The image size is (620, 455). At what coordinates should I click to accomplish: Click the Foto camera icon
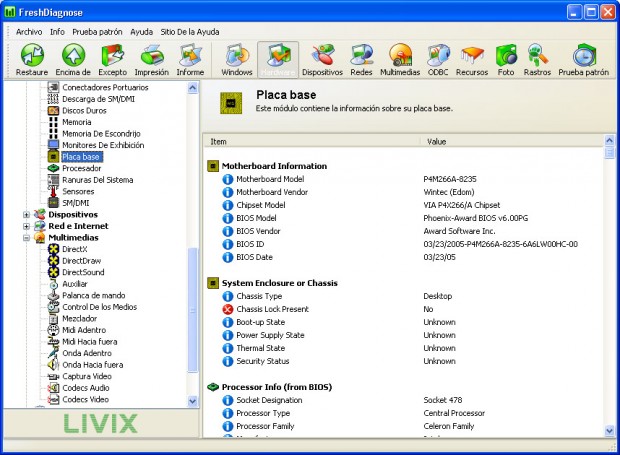[506, 55]
